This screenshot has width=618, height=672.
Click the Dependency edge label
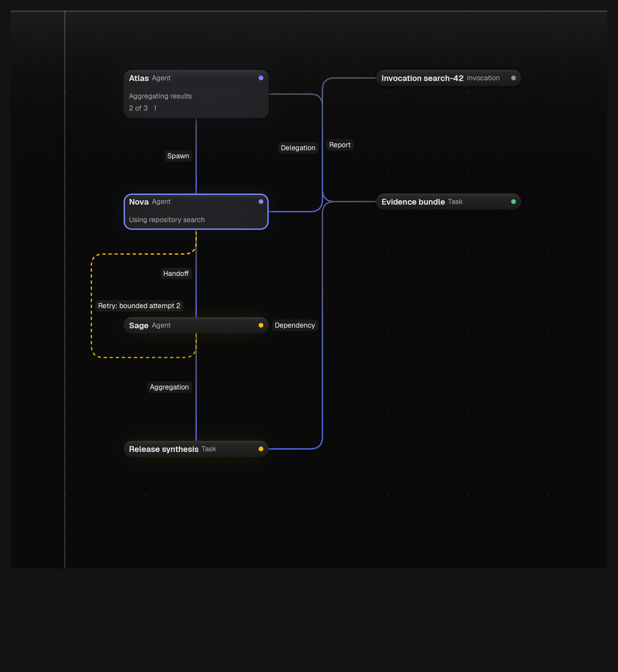pyautogui.click(x=295, y=325)
